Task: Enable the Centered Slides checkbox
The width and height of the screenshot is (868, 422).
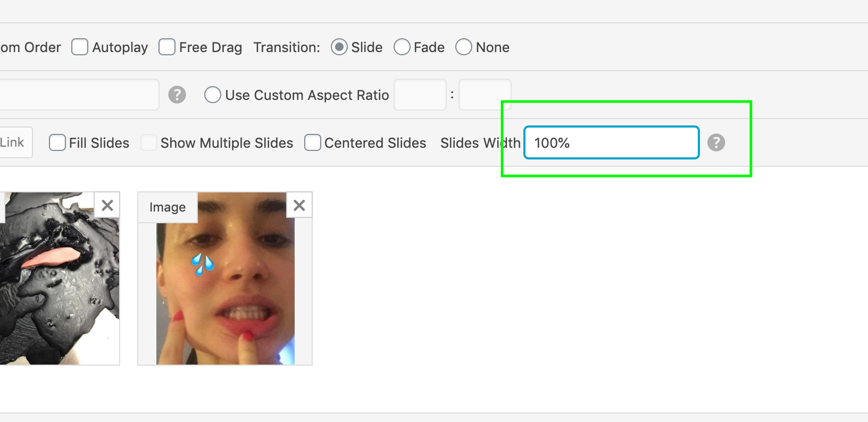Action: coord(313,143)
